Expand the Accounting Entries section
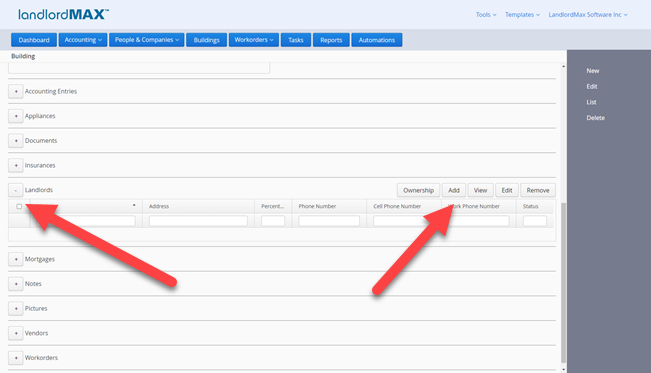 coord(16,91)
